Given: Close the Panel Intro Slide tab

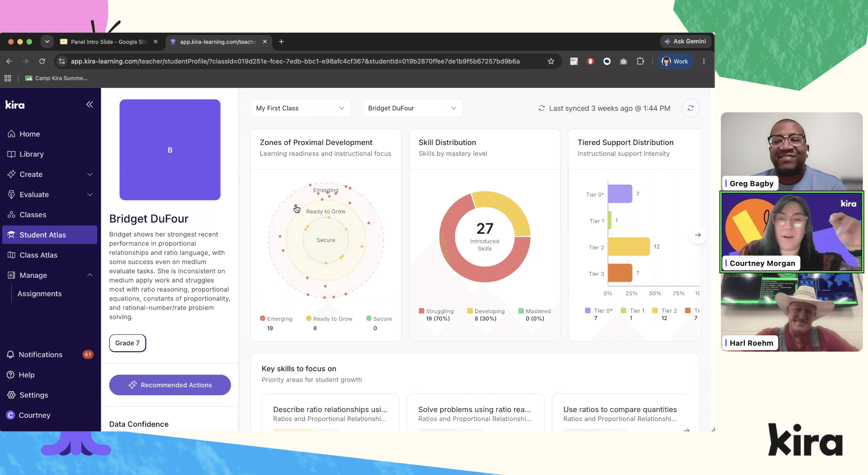Looking at the screenshot, I should coord(156,42).
